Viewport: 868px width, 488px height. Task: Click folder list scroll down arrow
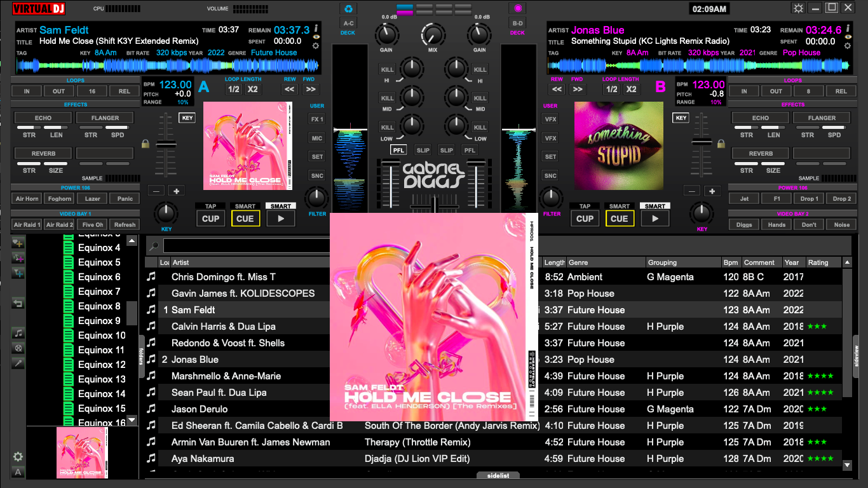click(x=132, y=421)
